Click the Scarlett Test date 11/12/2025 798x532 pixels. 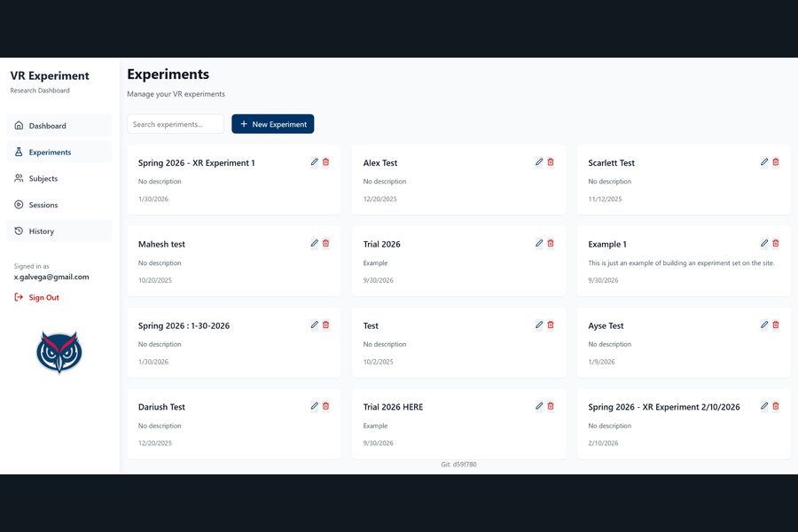[605, 199]
